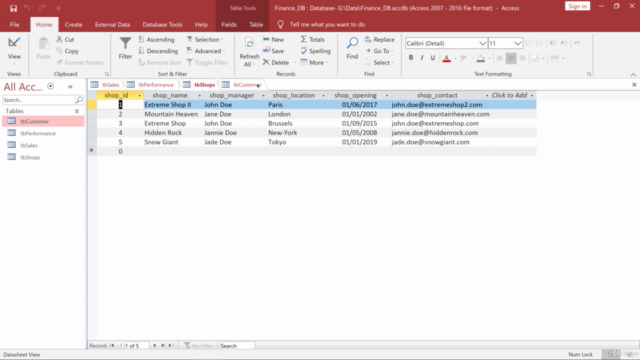
Task: Click the jannie.doe@hiddenrock.com cell
Action: [441, 133]
